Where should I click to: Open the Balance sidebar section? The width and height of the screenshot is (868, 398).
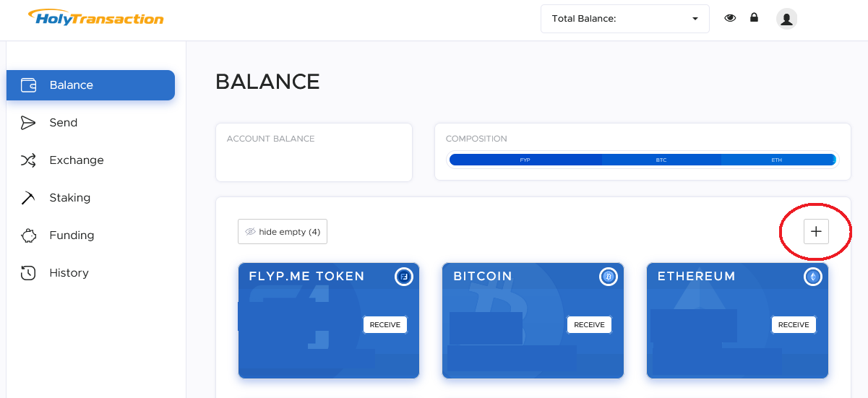90,85
